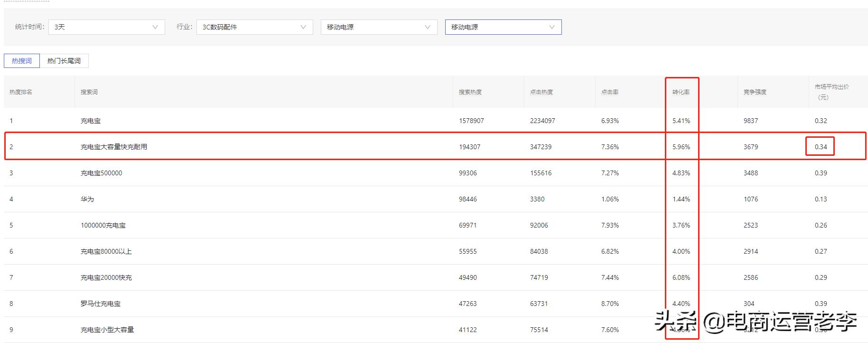Select competition strength 1076
The height and width of the screenshot is (343, 868).
[751, 199]
